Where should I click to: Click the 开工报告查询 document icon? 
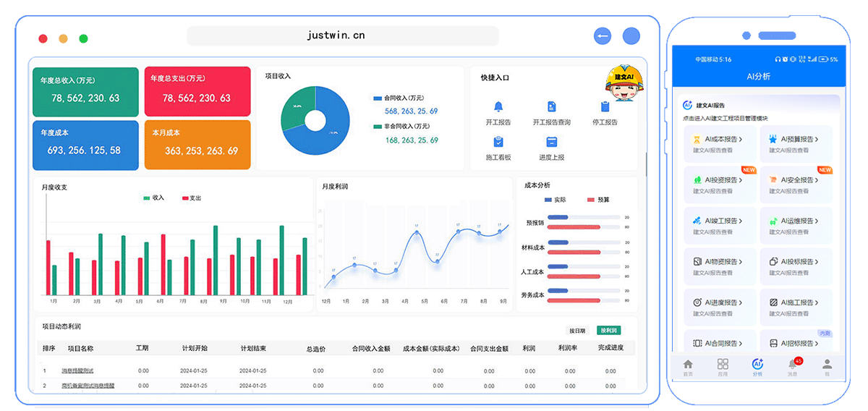(551, 107)
